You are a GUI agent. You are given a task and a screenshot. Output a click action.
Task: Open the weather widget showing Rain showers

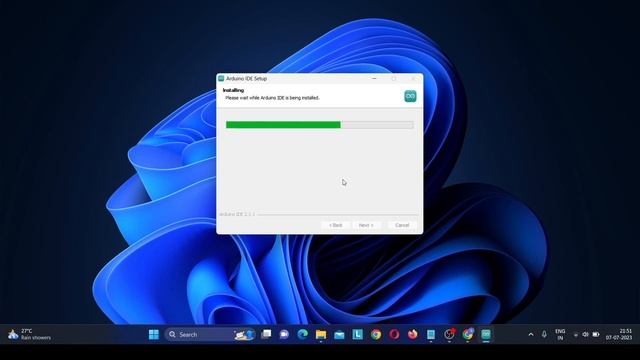pos(29,335)
